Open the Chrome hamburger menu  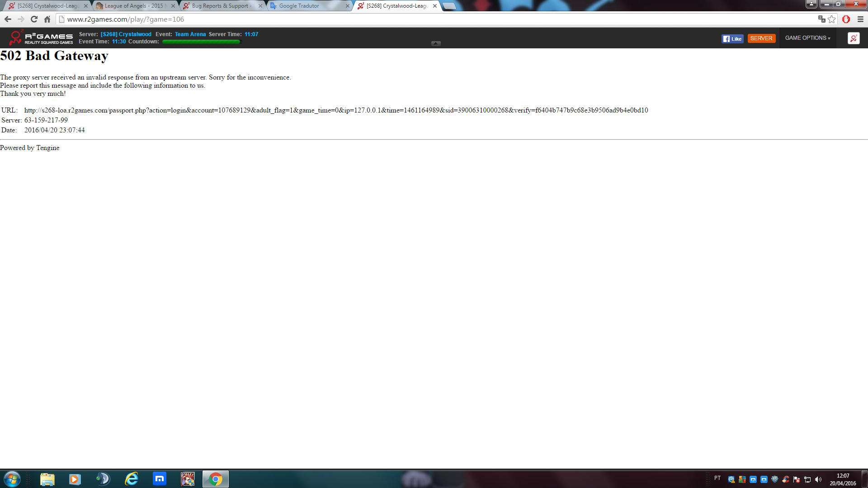click(x=860, y=19)
